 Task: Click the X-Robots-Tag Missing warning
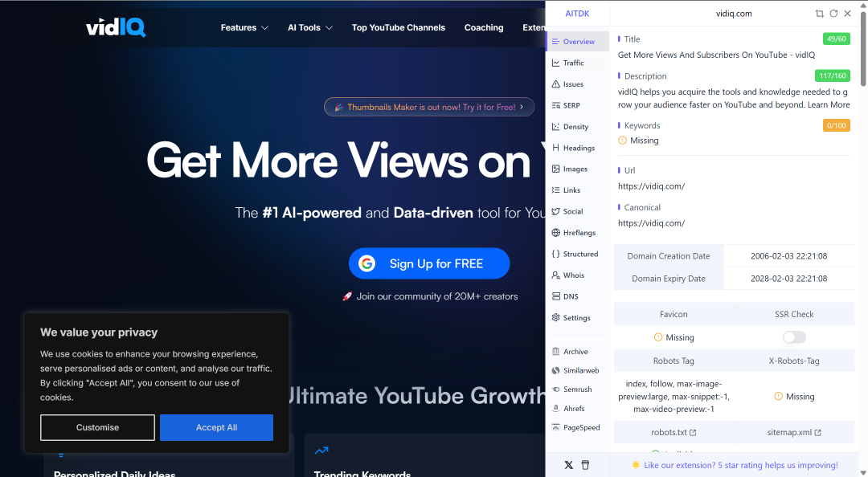coord(794,396)
